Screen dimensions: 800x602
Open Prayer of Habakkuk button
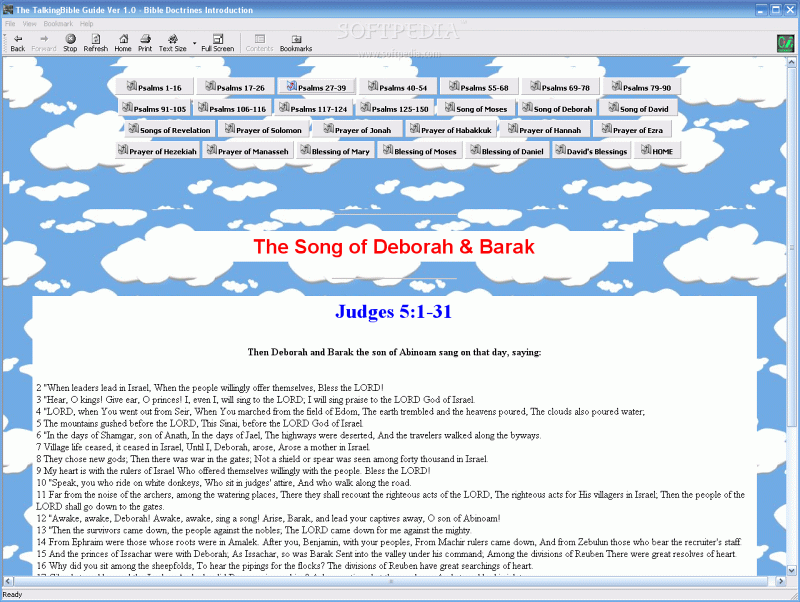coord(451,130)
